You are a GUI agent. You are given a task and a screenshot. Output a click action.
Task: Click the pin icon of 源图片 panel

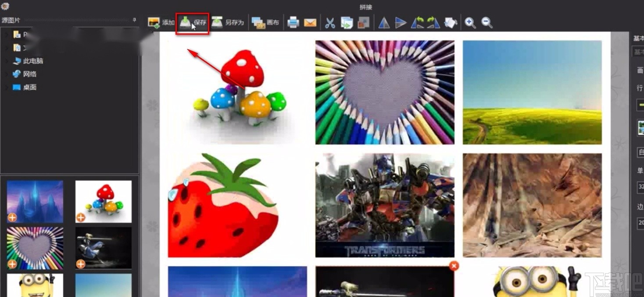point(134,20)
